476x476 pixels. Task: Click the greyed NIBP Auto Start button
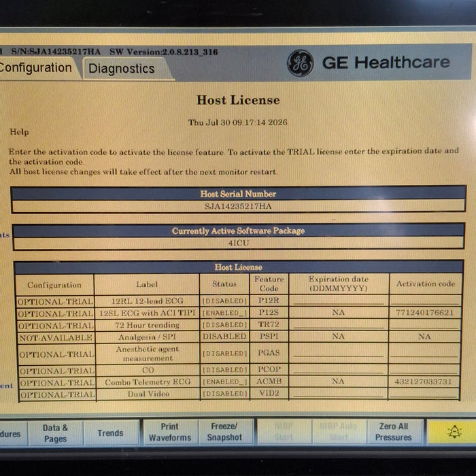tap(339, 432)
